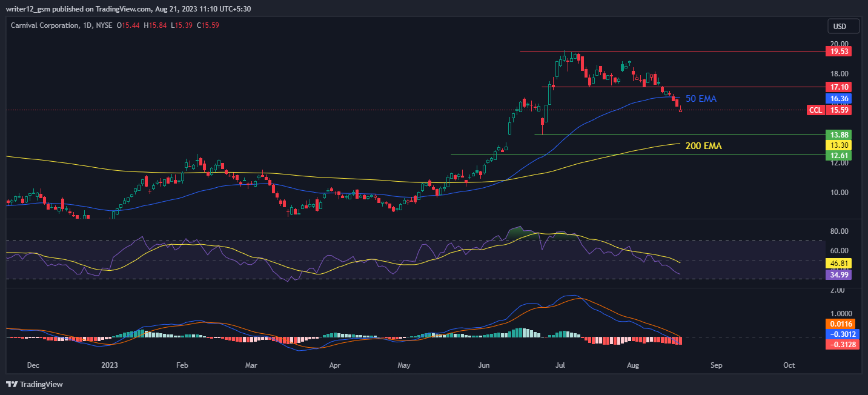Click the 60.00 RSI axis tick
Screen dimensions: 868x395
tap(839, 251)
